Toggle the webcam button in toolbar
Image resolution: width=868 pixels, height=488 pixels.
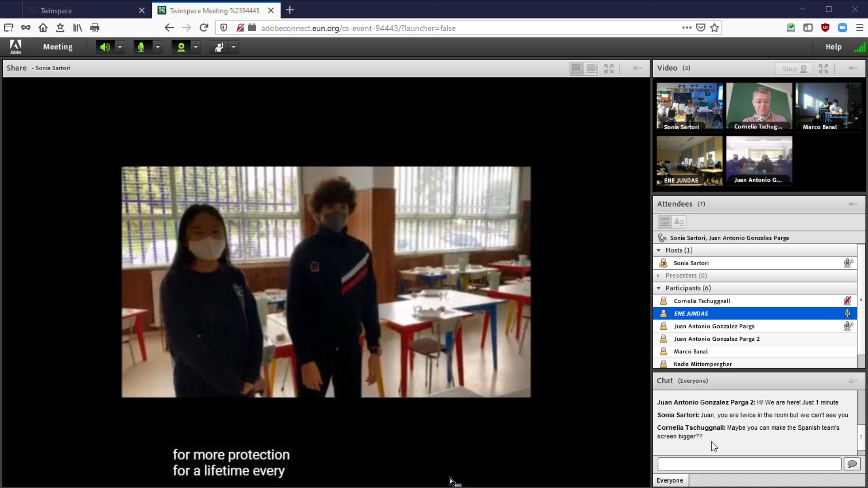[181, 47]
